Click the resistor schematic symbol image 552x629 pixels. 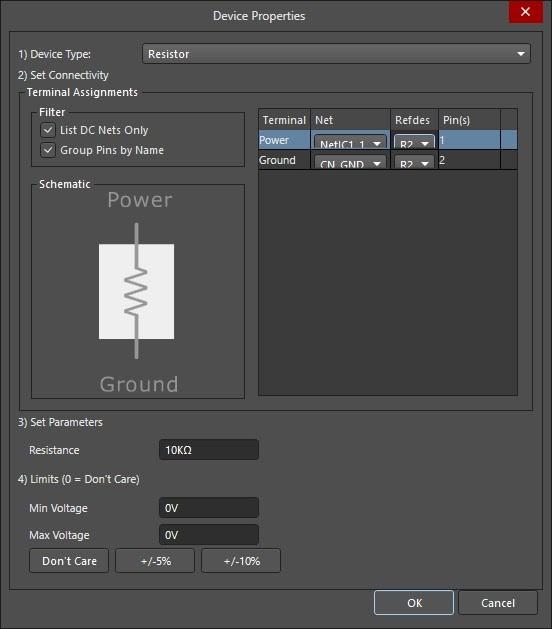point(136,291)
